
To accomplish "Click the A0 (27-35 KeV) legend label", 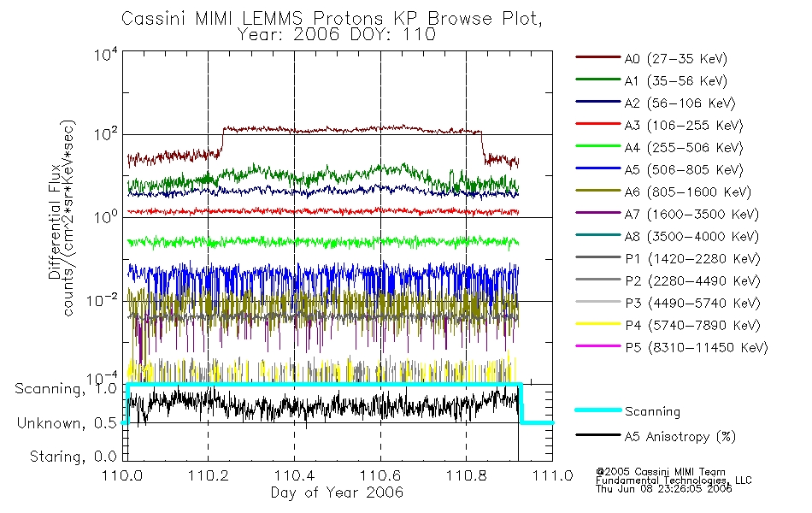I will point(676,59).
